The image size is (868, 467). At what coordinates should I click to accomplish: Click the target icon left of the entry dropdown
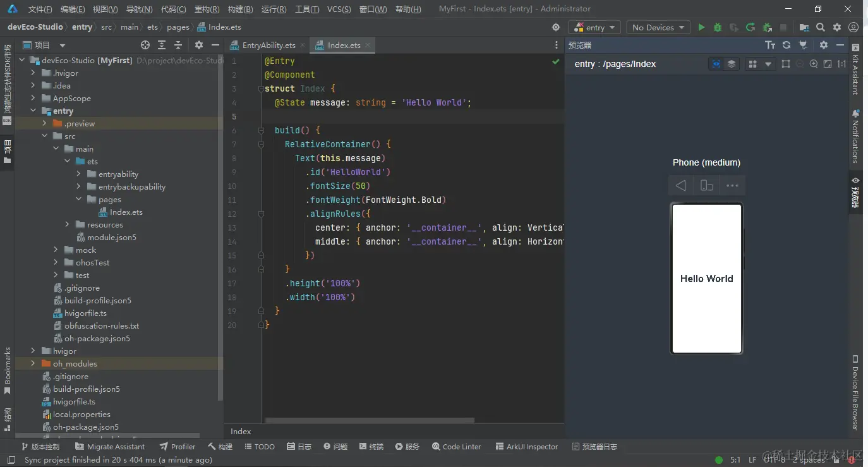[x=556, y=27]
